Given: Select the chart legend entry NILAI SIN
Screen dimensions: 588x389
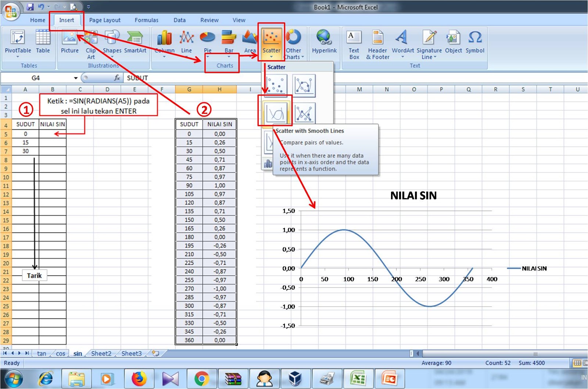Looking at the screenshot, I should click(527, 268).
